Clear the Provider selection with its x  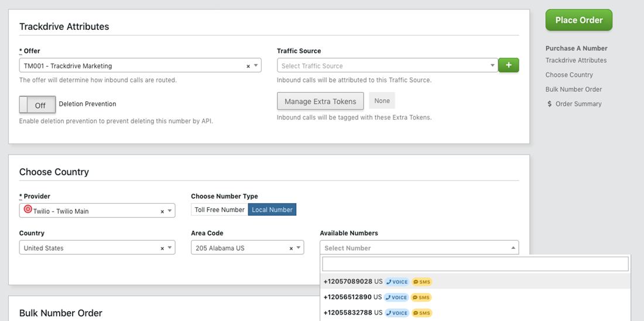tap(162, 211)
